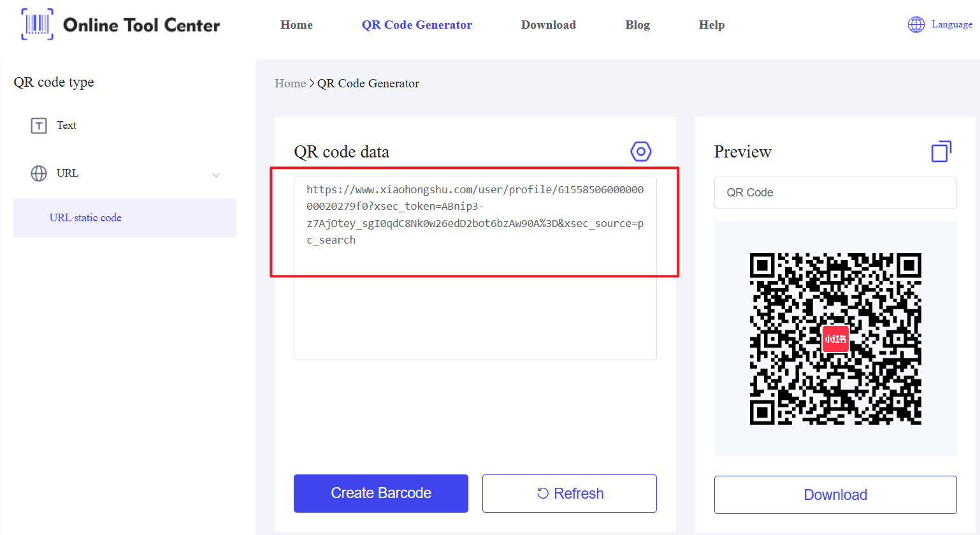Open the QR Code Generator menu

click(417, 25)
